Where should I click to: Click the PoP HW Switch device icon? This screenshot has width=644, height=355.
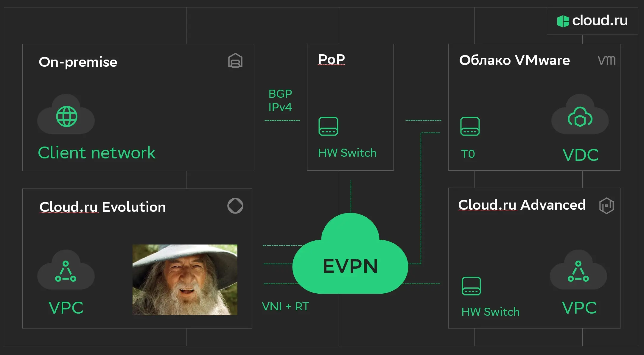328,126
